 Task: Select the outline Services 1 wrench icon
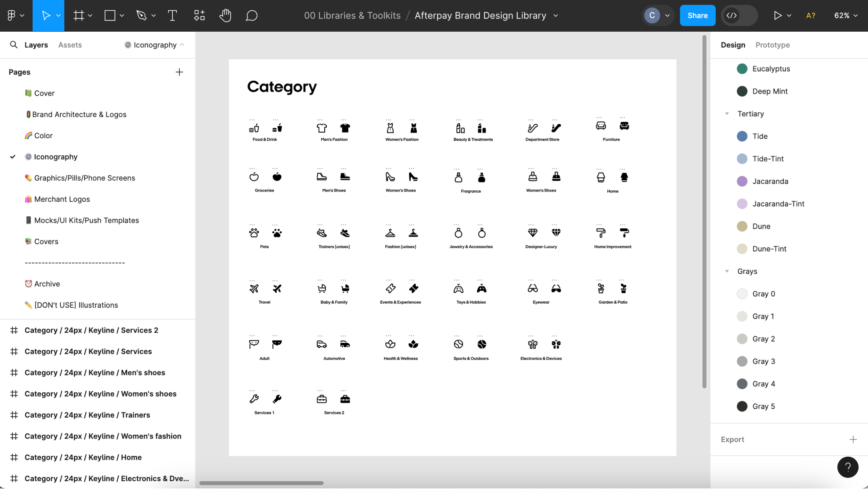point(254,399)
